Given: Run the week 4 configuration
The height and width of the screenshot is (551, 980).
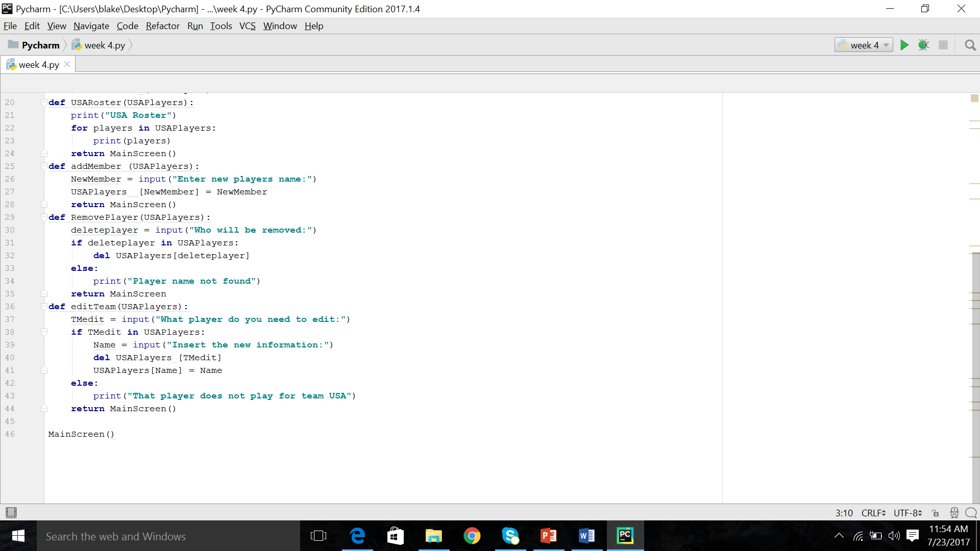Looking at the screenshot, I should point(904,45).
